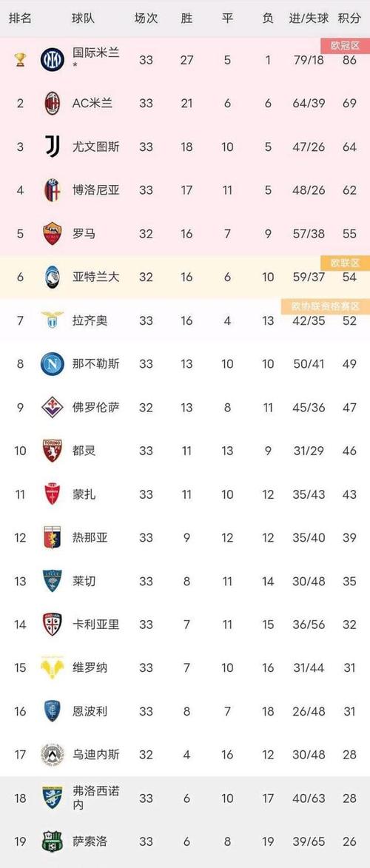The width and height of the screenshot is (370, 868).
Task: Click the gold trophy rank icon
Action: (x=20, y=59)
